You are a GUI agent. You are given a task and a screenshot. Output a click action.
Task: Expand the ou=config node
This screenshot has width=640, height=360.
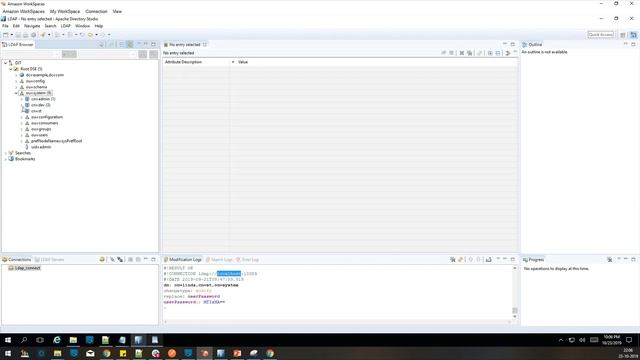coord(16,81)
